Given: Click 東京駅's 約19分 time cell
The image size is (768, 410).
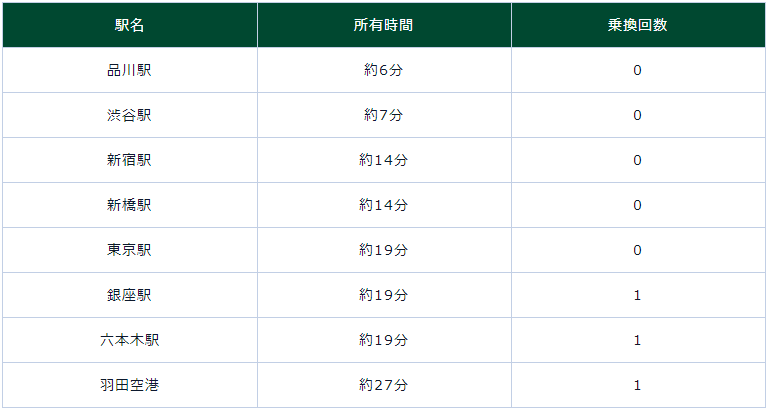Looking at the screenshot, I should 384,250.
